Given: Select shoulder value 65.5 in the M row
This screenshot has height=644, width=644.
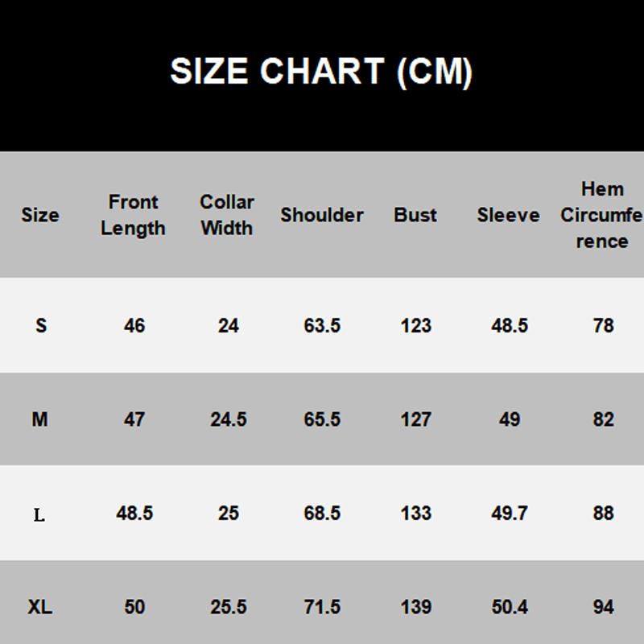Looking at the screenshot, I should [x=322, y=419].
